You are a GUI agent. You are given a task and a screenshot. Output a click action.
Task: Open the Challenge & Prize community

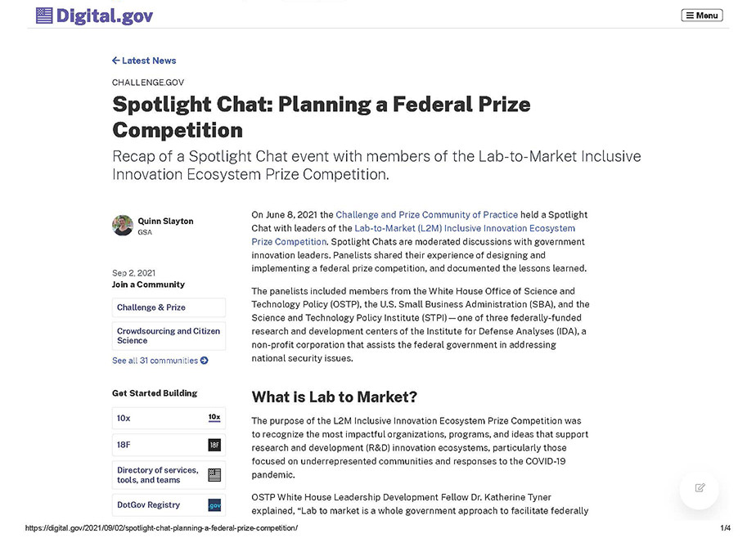coord(151,307)
